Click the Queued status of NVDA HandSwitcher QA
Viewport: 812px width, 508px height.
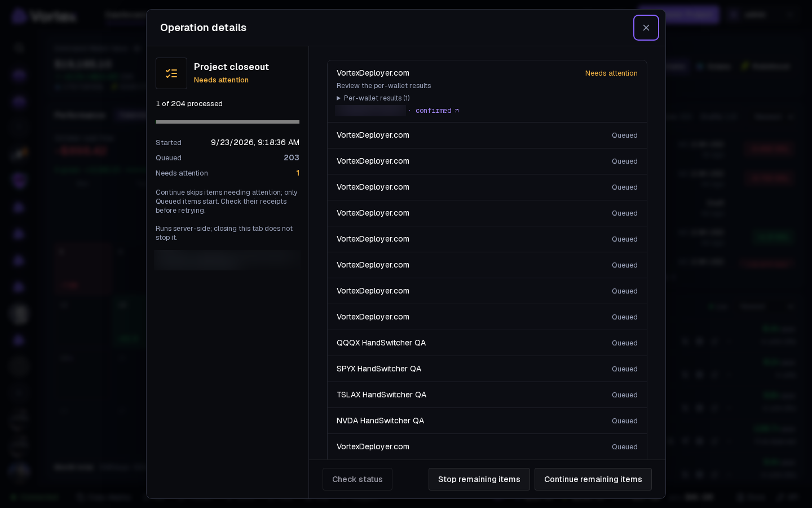pos(625,421)
